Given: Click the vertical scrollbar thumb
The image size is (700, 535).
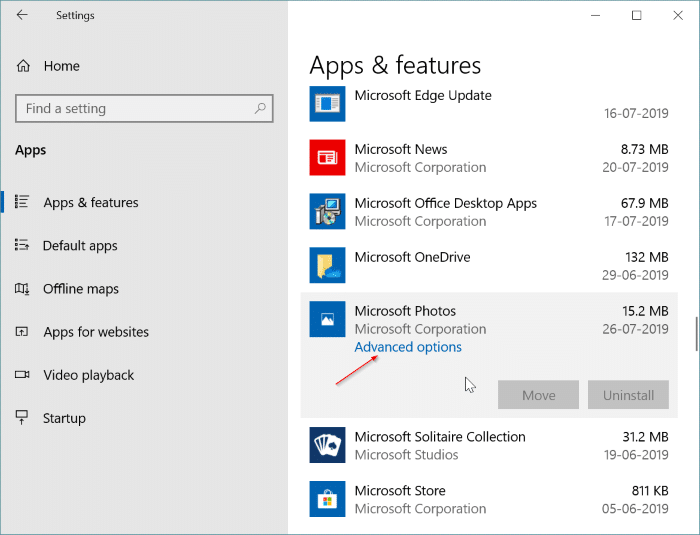Looking at the screenshot, I should click(696, 334).
